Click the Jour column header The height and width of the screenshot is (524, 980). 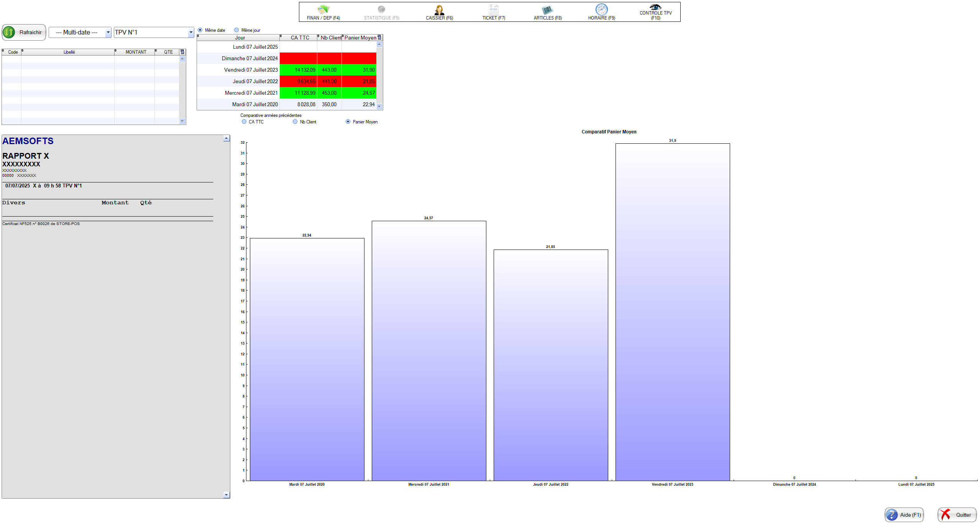tap(240, 38)
